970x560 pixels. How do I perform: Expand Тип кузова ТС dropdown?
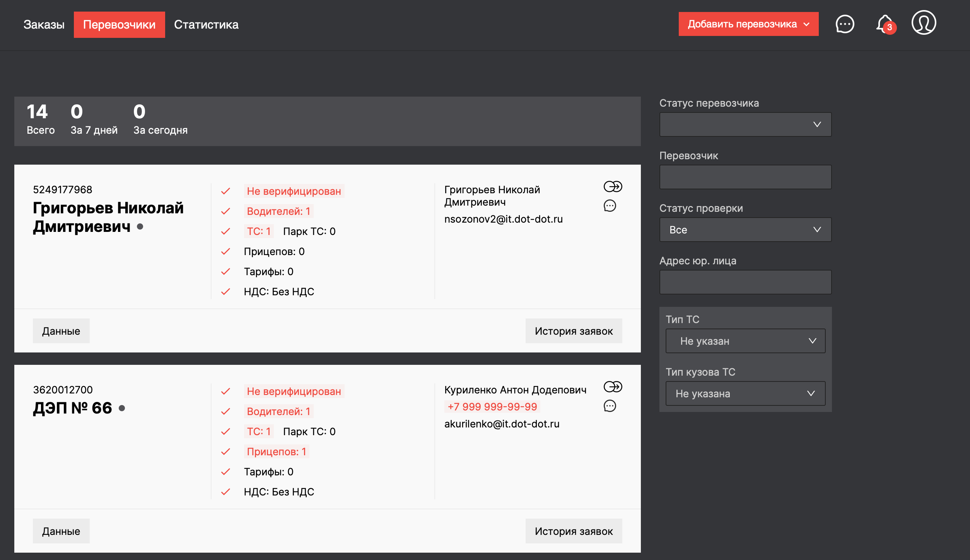tap(745, 393)
